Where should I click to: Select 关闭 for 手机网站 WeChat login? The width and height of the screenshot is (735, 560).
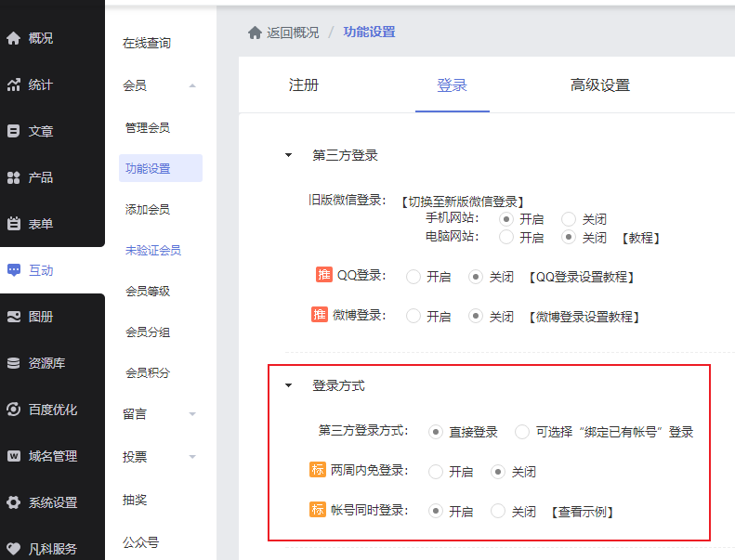click(x=569, y=219)
